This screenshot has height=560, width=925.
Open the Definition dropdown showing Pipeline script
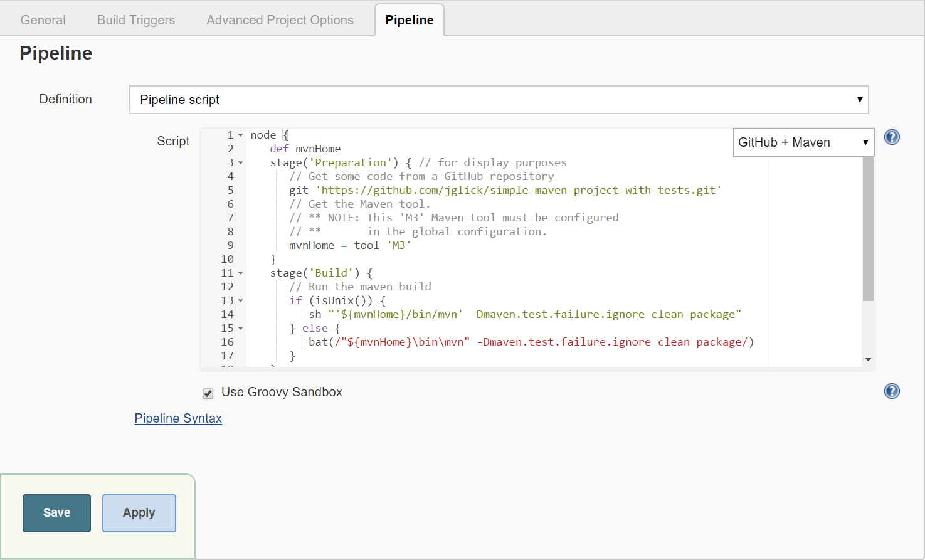(x=499, y=100)
